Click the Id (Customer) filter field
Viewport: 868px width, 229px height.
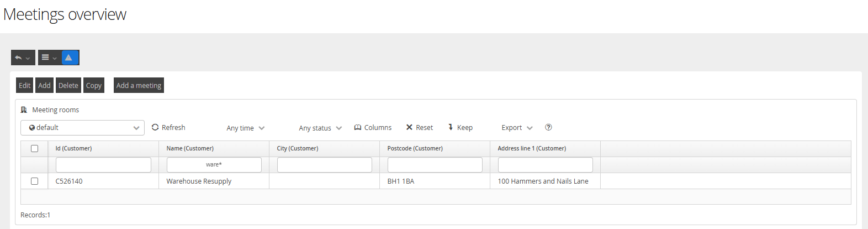pyautogui.click(x=103, y=165)
